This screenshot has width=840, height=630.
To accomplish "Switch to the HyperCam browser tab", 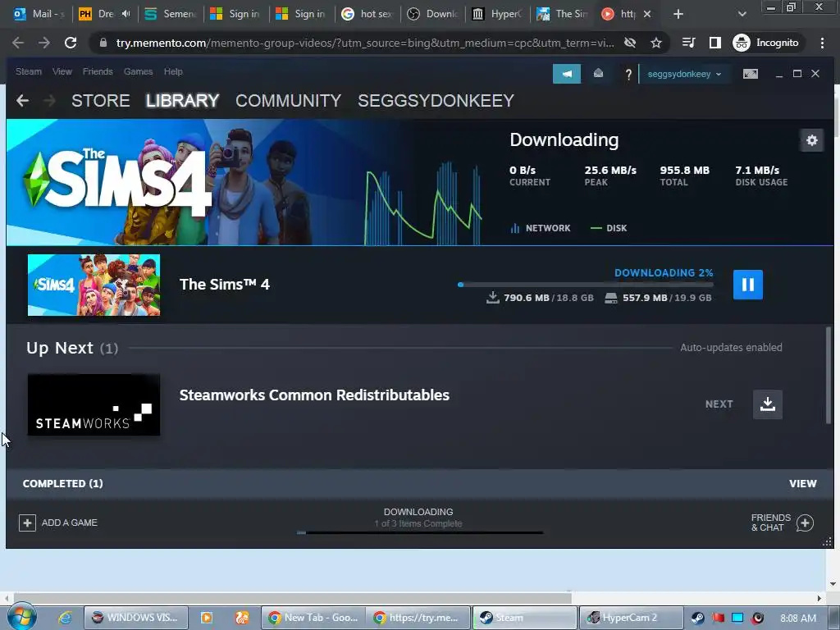I will pyautogui.click(x=498, y=14).
